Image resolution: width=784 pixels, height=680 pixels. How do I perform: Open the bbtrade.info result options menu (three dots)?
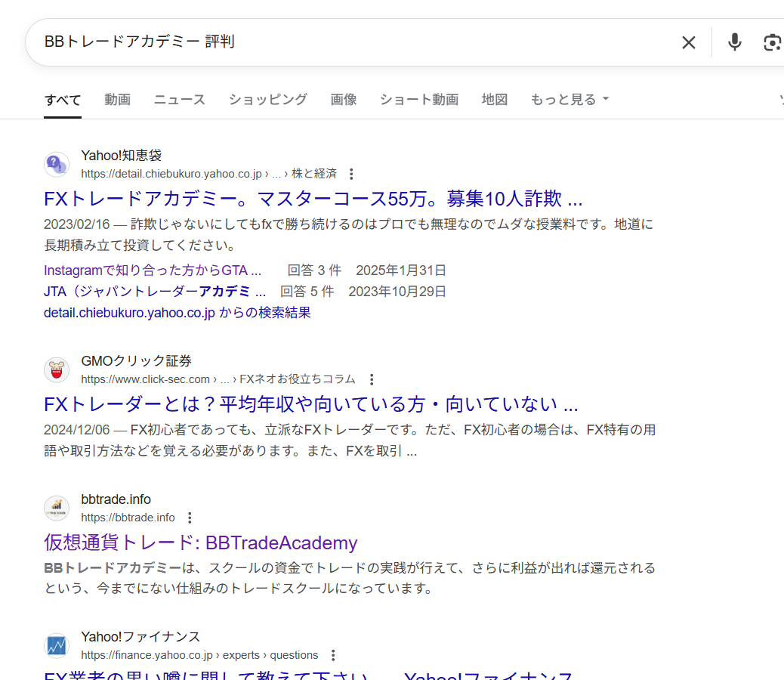click(x=190, y=518)
